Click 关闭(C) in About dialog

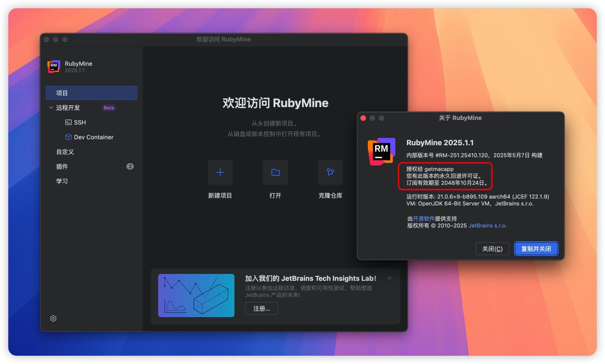[x=492, y=249]
